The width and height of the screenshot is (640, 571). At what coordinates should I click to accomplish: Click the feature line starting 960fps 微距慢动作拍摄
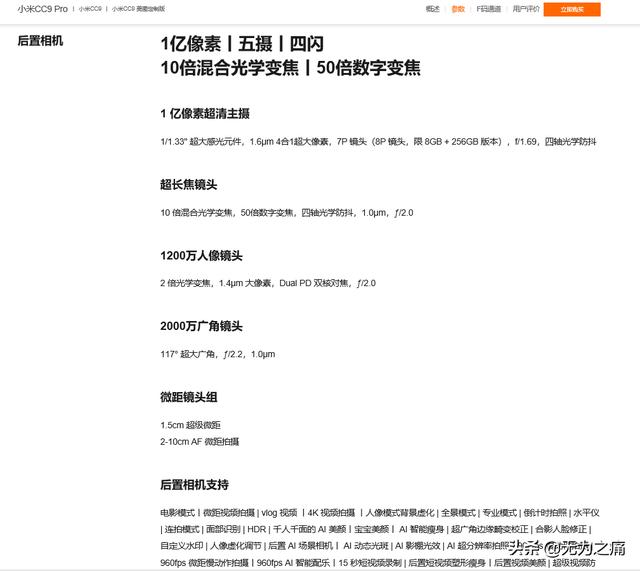pos(378,562)
